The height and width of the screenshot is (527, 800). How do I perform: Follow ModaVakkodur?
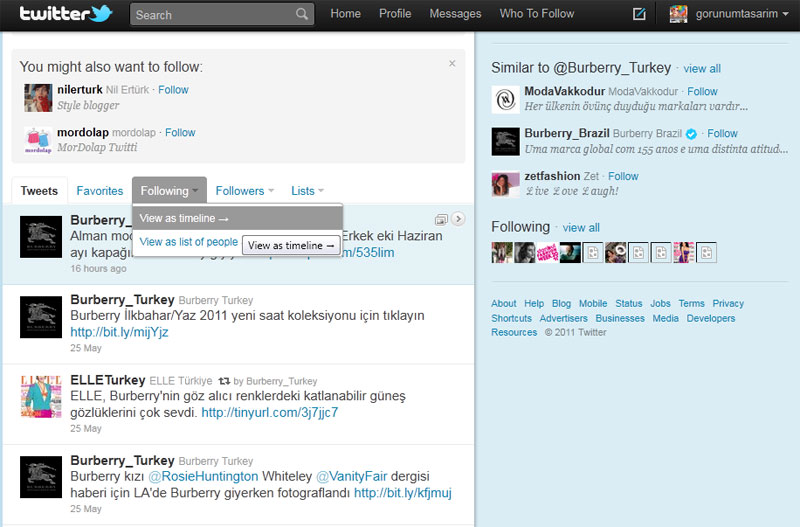702,91
